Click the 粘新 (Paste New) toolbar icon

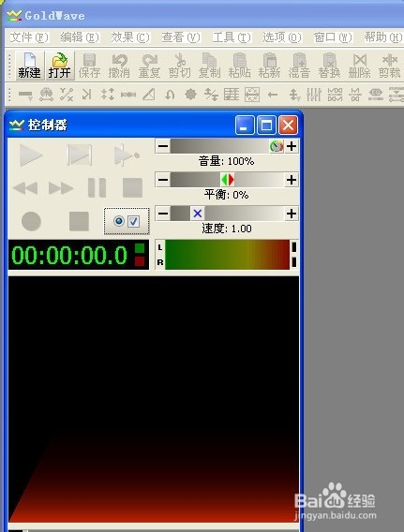269,66
